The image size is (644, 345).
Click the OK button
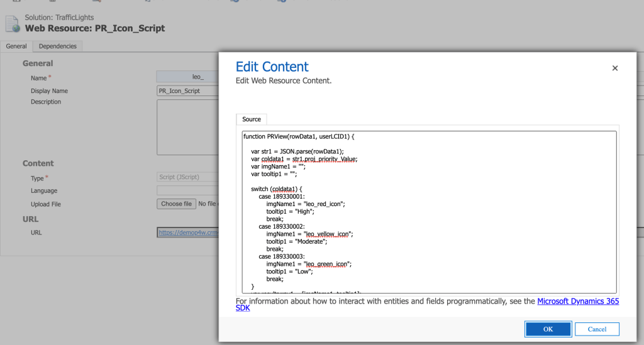(x=548, y=329)
